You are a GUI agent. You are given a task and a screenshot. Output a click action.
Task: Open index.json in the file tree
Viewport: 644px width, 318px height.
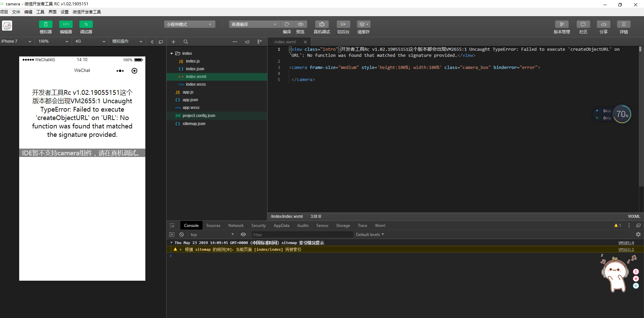tap(195, 69)
